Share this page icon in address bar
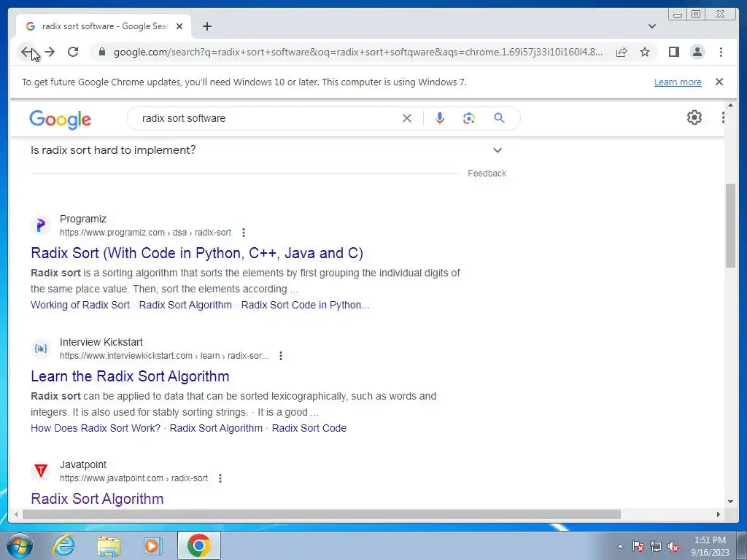Viewport: 747px width, 560px height. click(622, 52)
